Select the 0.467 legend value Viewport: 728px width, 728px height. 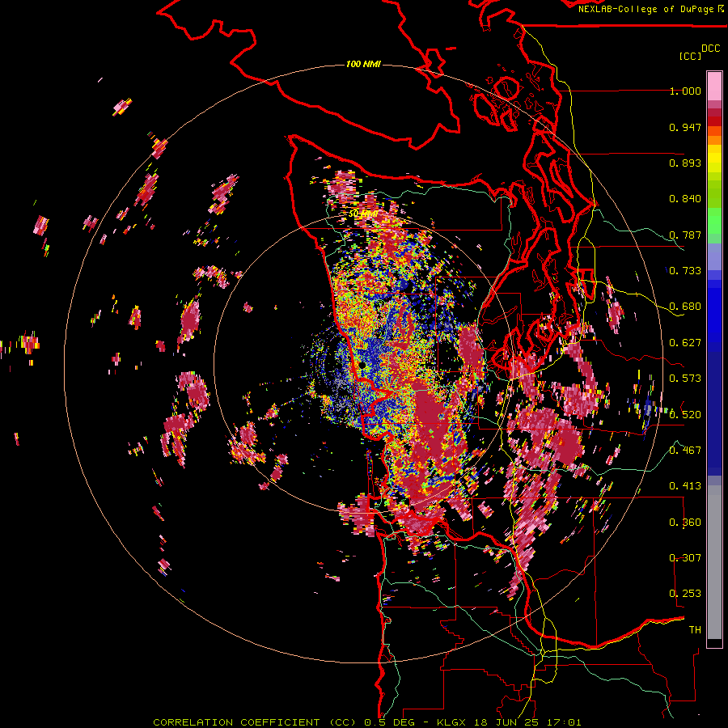point(685,450)
